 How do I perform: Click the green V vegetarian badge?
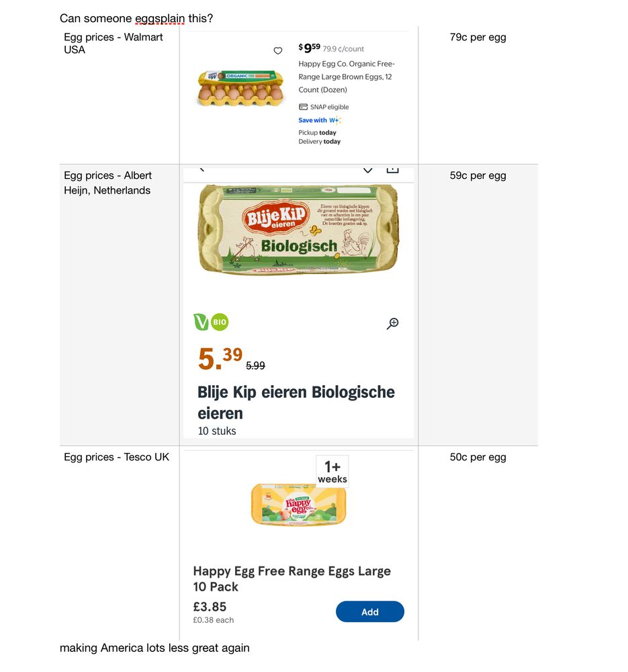point(201,322)
